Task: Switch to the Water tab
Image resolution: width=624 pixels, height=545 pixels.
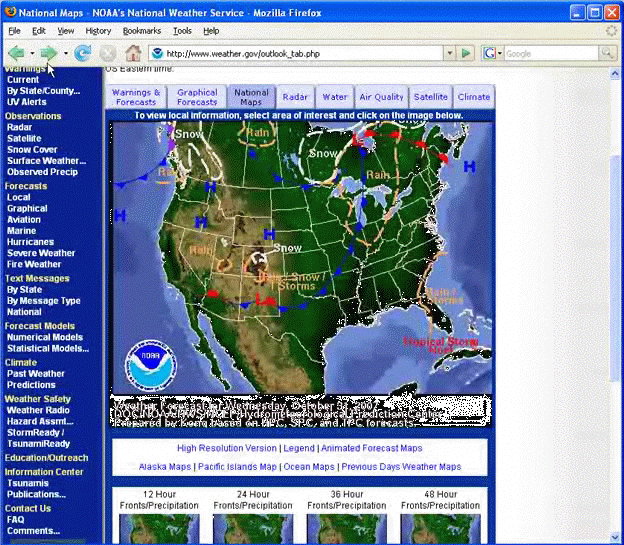Action: pos(335,97)
